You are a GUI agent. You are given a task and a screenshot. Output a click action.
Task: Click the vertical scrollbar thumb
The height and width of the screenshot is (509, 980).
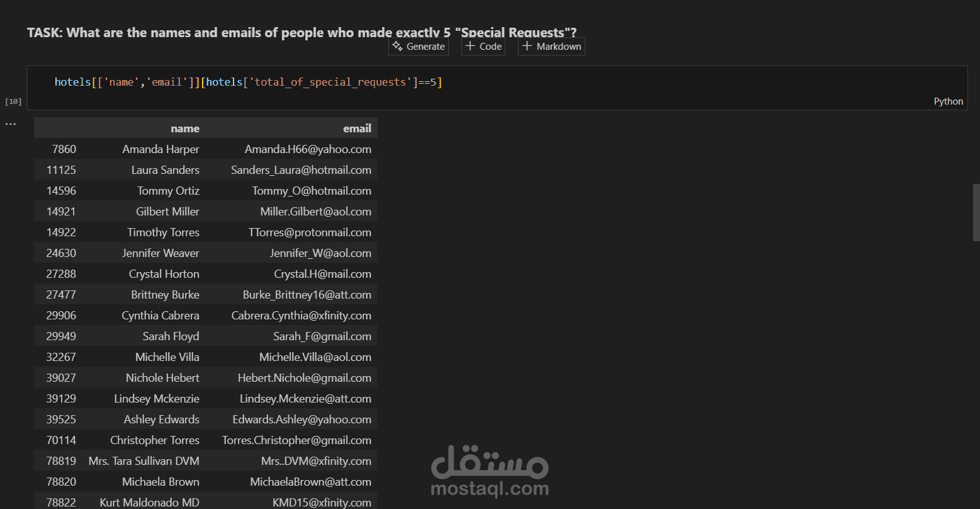pyautogui.click(x=976, y=212)
